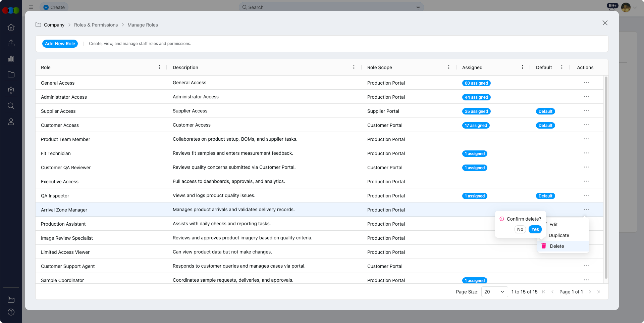Open the bar chart analytics icon
This screenshot has height=323, width=644.
pyautogui.click(x=11, y=59)
